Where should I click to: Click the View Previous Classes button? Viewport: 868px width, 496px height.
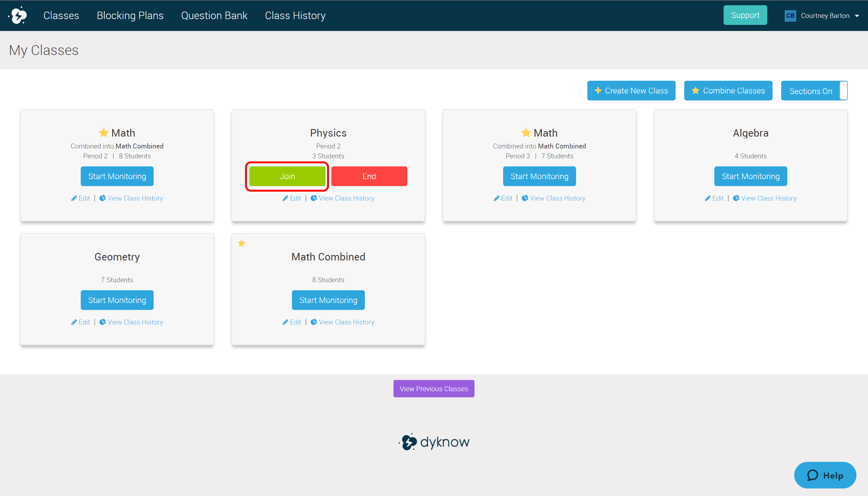point(434,389)
